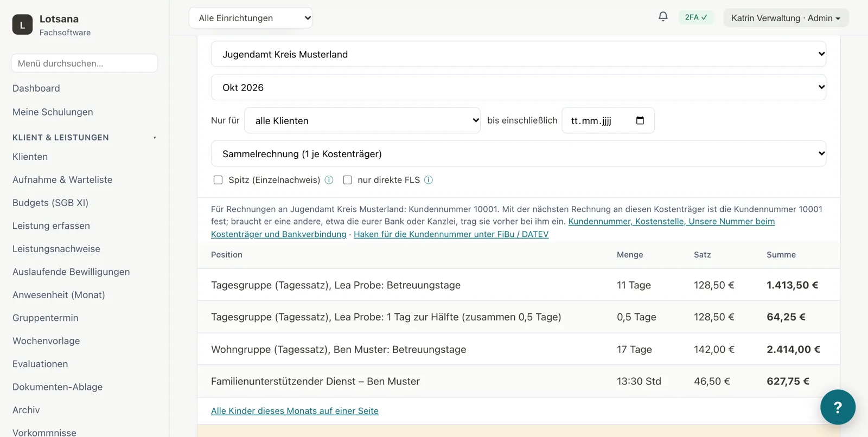Open the Katrin Verwaltung Admin menu
The image size is (868, 437).
coord(786,18)
